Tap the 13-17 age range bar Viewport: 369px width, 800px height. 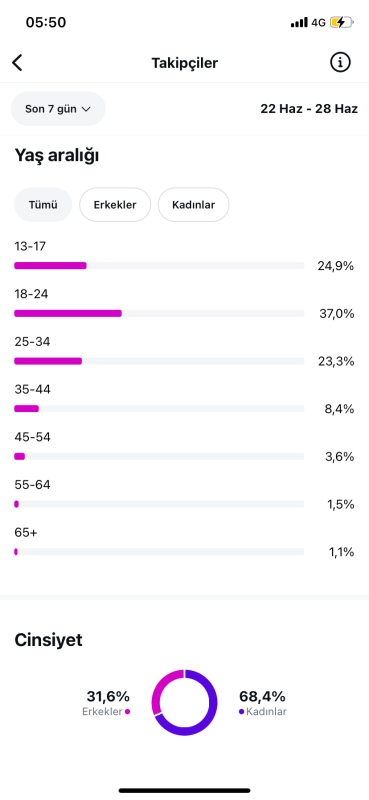pos(159,265)
